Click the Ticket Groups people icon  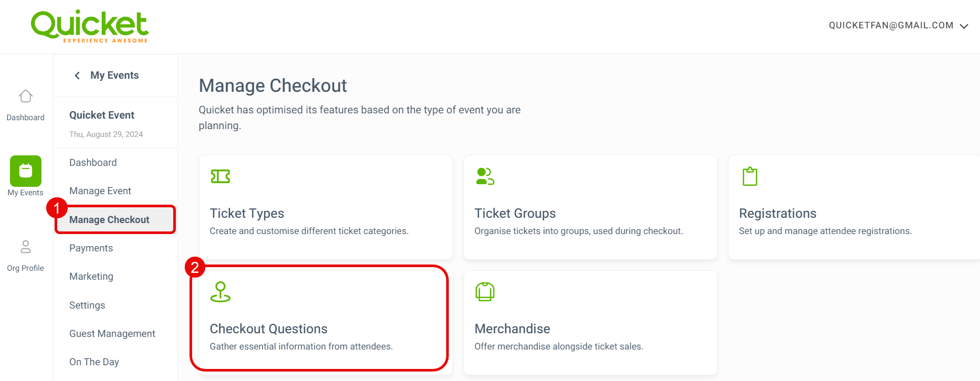tap(485, 176)
